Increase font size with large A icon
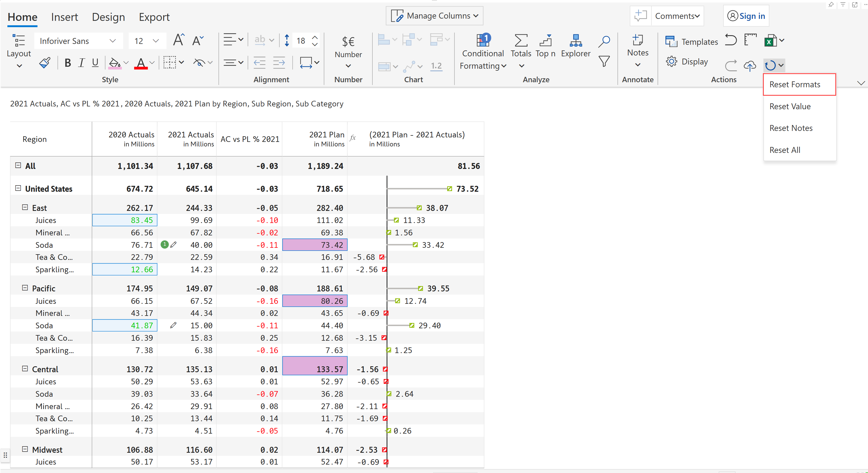The width and height of the screenshot is (868, 473). [179, 40]
